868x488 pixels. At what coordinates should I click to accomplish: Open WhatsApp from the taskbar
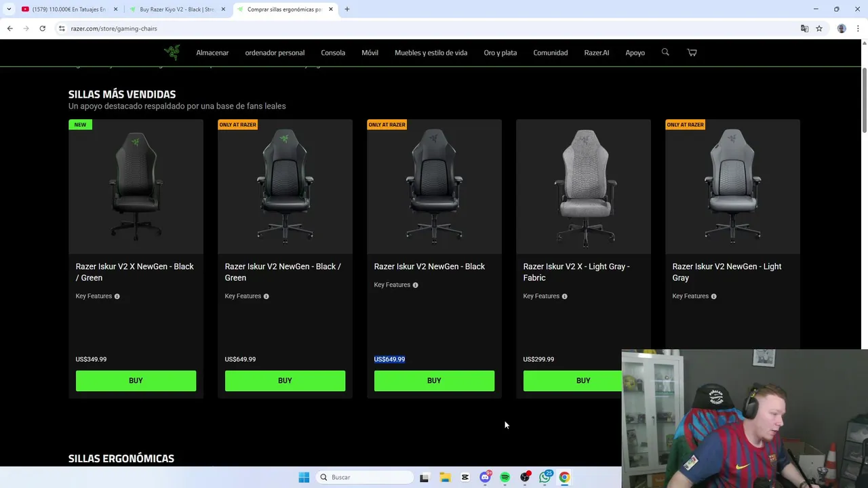pos(545,477)
